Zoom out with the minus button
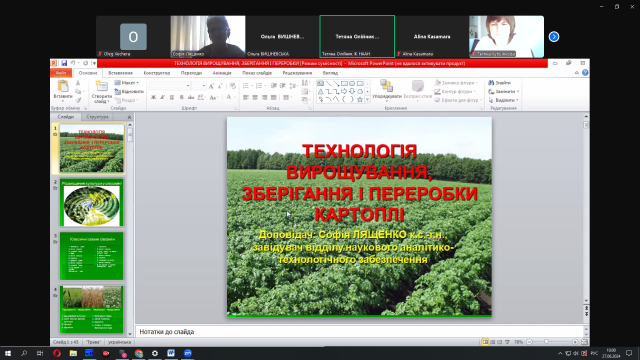The width and height of the screenshot is (640, 360). click(529, 342)
